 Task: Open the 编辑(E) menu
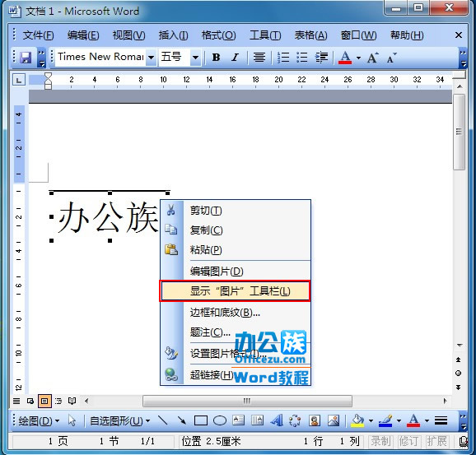(83, 35)
